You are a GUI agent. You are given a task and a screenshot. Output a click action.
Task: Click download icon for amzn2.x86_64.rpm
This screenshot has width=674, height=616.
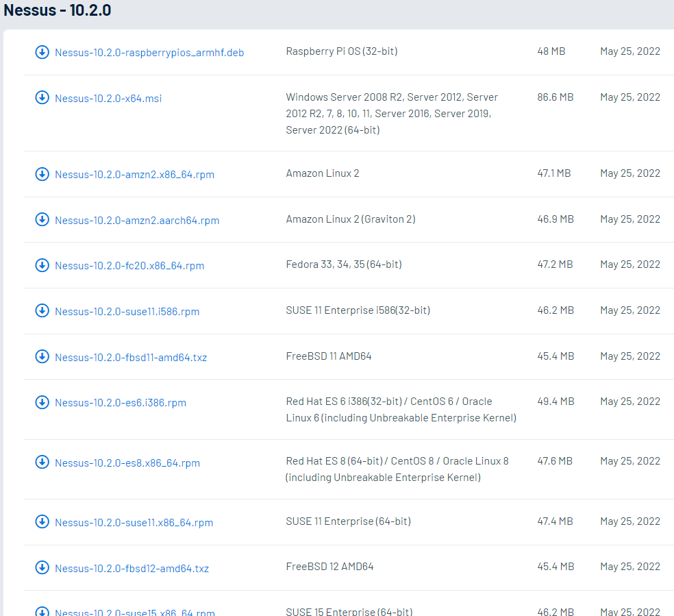click(42, 174)
